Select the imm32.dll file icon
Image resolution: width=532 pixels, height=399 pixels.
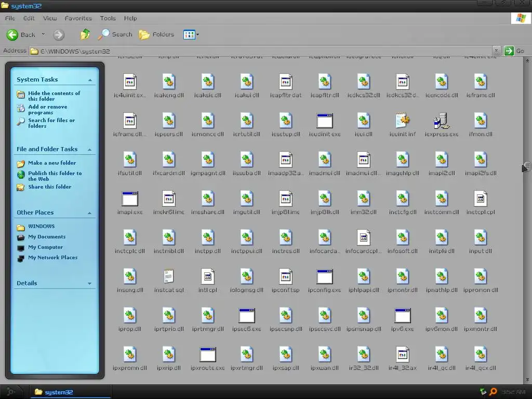point(363,198)
